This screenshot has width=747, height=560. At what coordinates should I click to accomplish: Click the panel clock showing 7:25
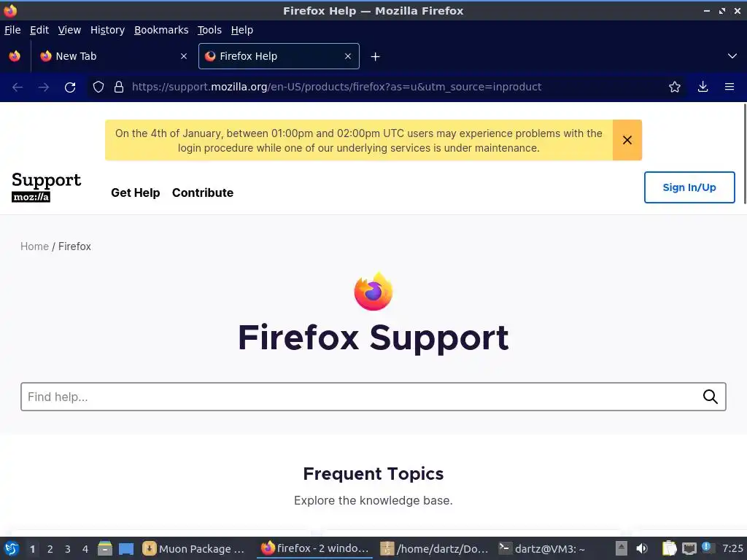[732, 548]
